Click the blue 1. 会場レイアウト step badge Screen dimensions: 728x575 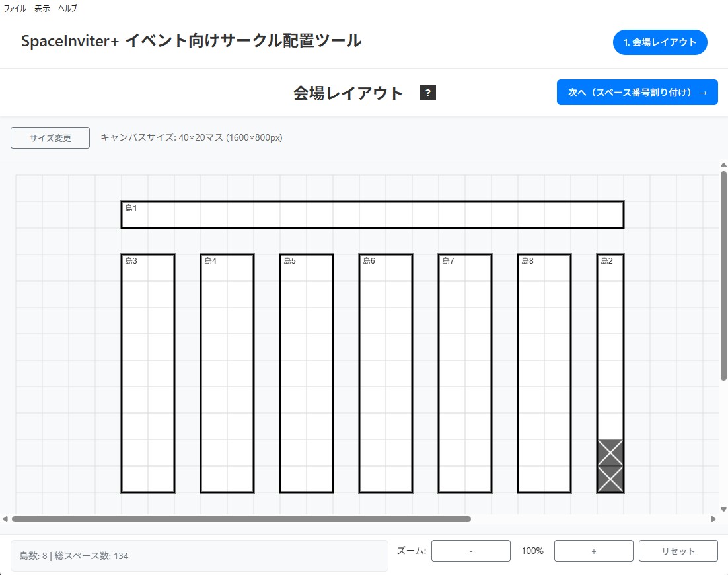[659, 42]
